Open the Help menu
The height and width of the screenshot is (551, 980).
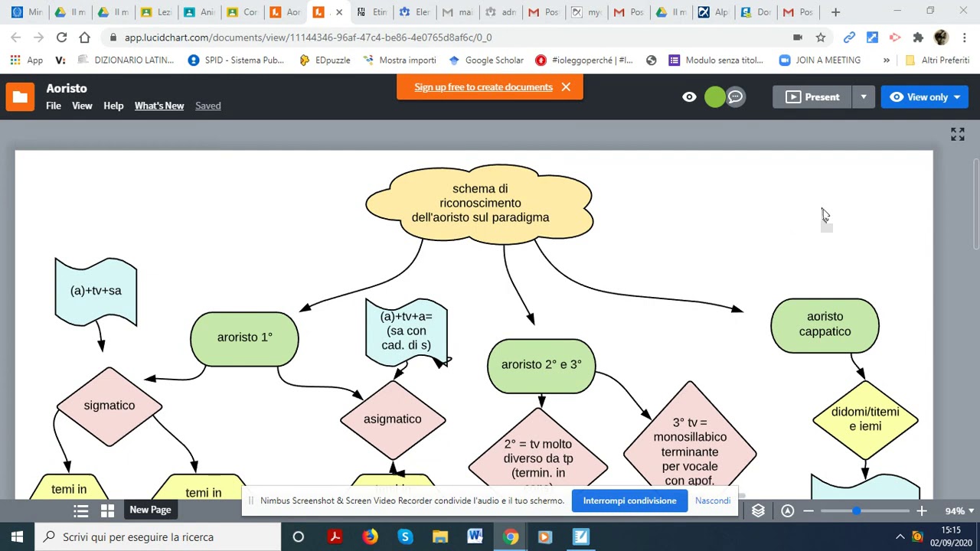coord(113,106)
